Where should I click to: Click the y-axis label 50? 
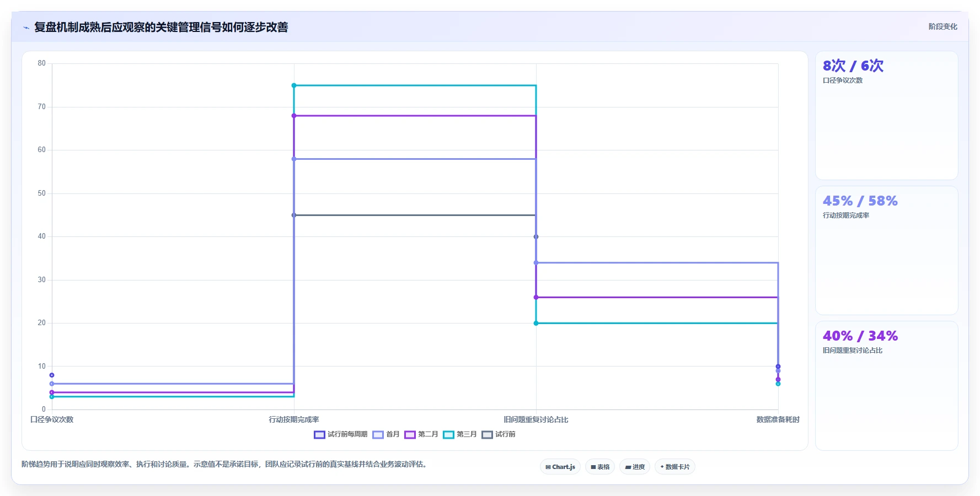pyautogui.click(x=42, y=193)
